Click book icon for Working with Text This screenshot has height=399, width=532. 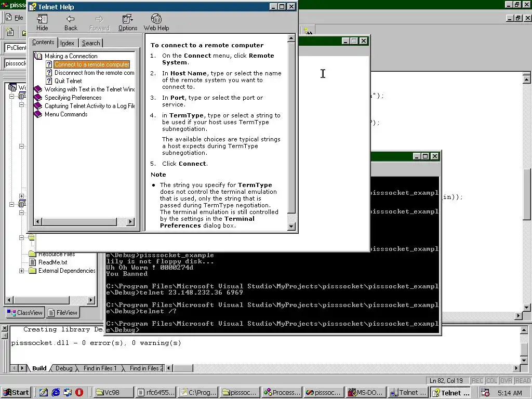(x=38, y=89)
